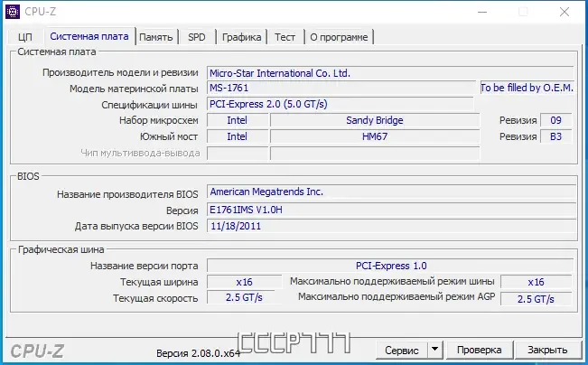Click the PCI-Express 2.0 (5.0 GT/s) field
This screenshot has width=588, height=365.
tap(341, 104)
